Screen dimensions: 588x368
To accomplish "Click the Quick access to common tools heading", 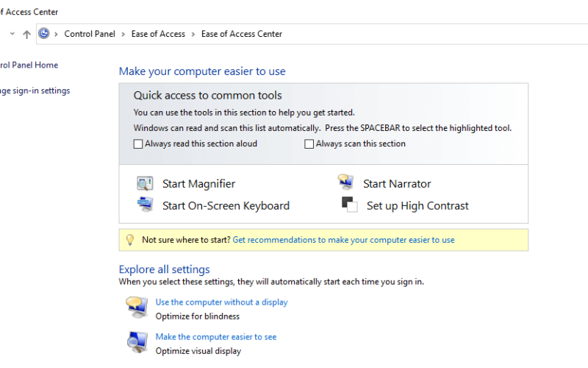I will pyautogui.click(x=207, y=96).
